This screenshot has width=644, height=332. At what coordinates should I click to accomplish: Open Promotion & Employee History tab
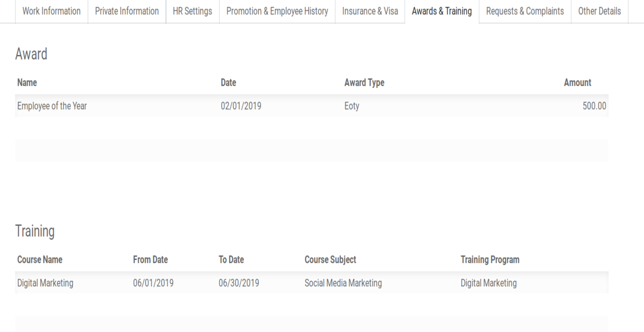pyautogui.click(x=277, y=11)
